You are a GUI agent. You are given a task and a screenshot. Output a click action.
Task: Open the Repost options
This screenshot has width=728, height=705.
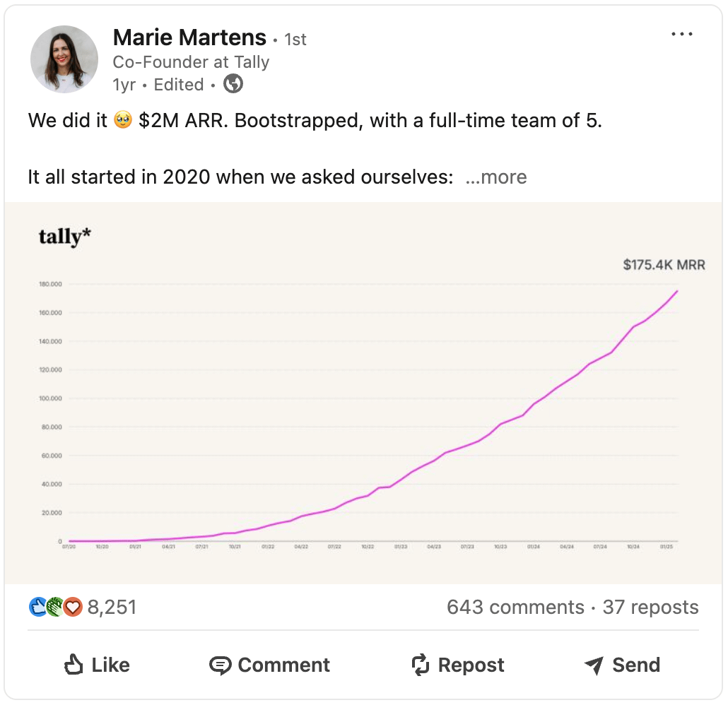[x=458, y=665]
